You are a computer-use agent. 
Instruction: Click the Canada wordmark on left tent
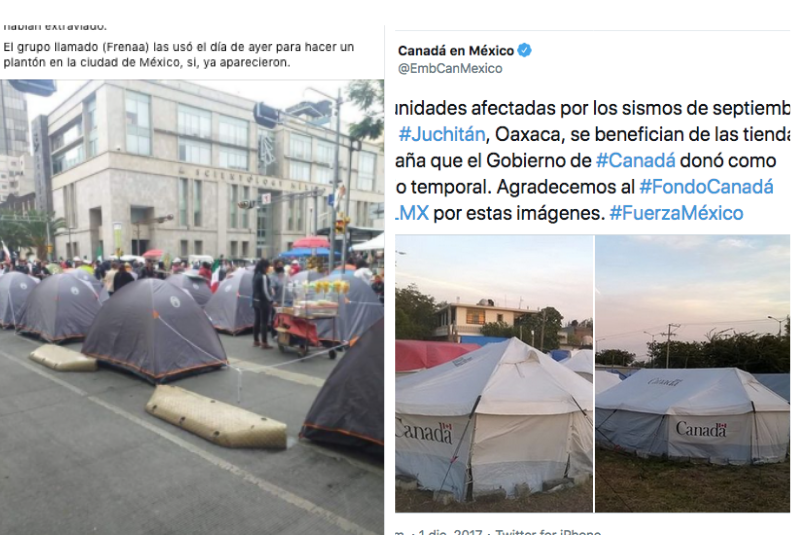click(x=424, y=433)
